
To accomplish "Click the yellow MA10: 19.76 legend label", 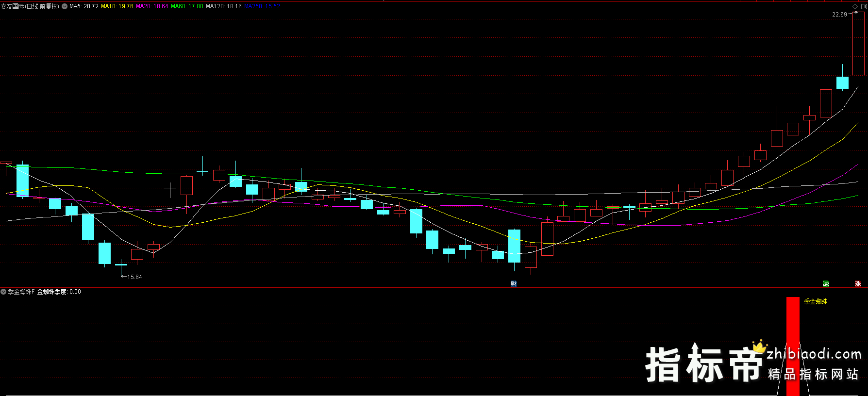I will pyautogui.click(x=117, y=6).
